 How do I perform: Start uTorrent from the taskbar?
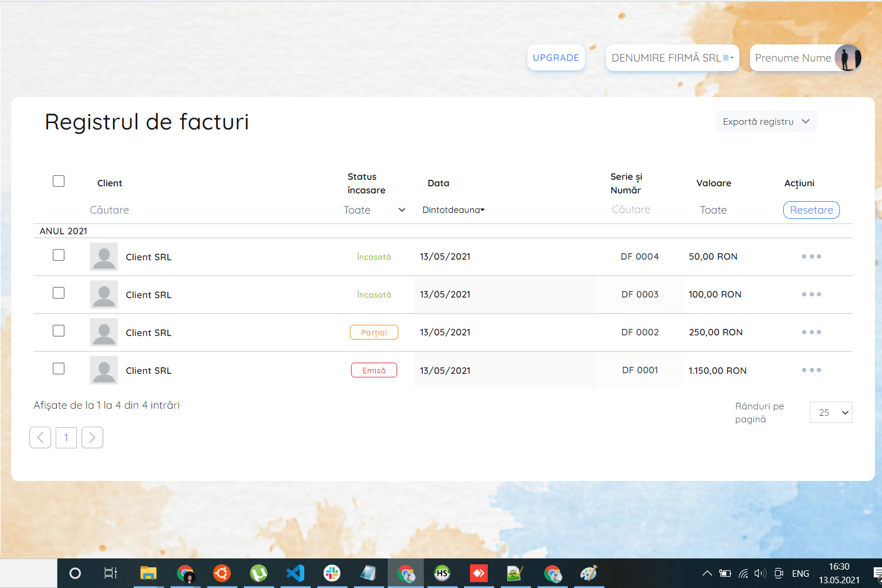pos(259,573)
